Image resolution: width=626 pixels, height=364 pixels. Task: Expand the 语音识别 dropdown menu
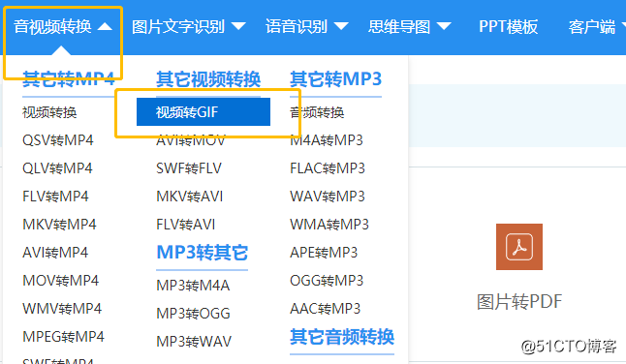tap(306, 27)
